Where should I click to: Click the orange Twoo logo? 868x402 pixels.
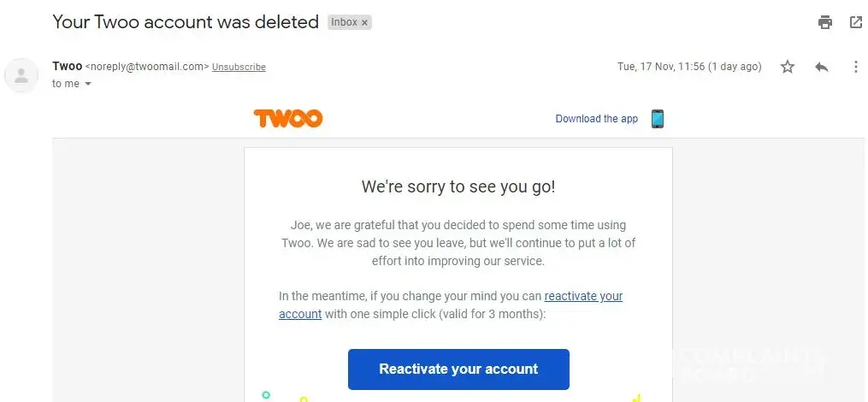coord(288,119)
